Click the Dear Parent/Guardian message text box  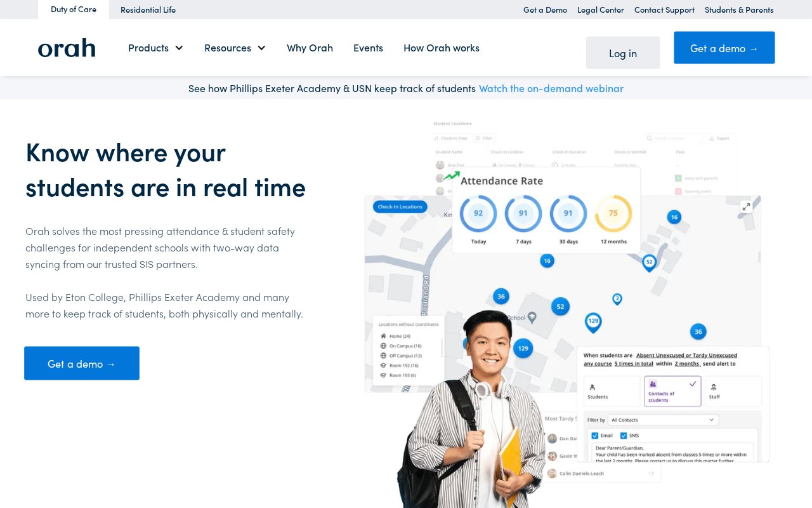[x=673, y=452]
